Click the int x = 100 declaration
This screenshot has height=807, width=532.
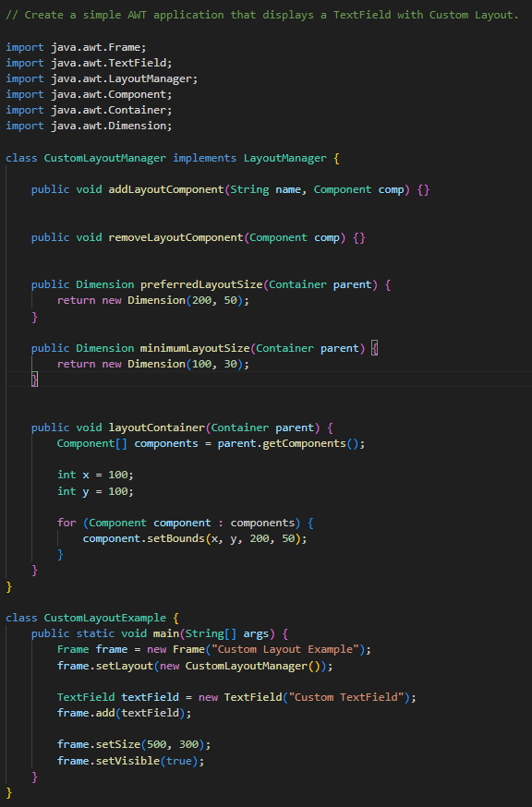tap(95, 475)
